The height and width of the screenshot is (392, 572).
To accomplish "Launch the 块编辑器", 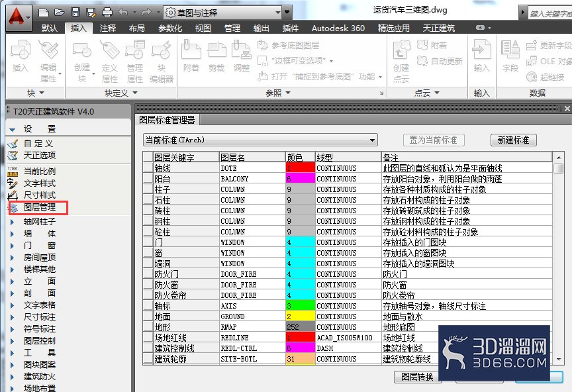I will click(162, 62).
